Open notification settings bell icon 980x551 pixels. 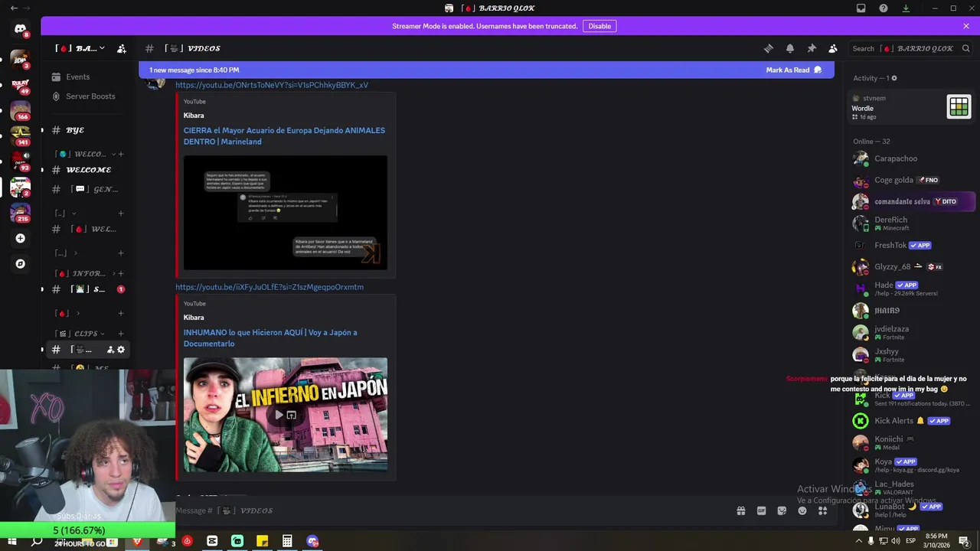790,48
